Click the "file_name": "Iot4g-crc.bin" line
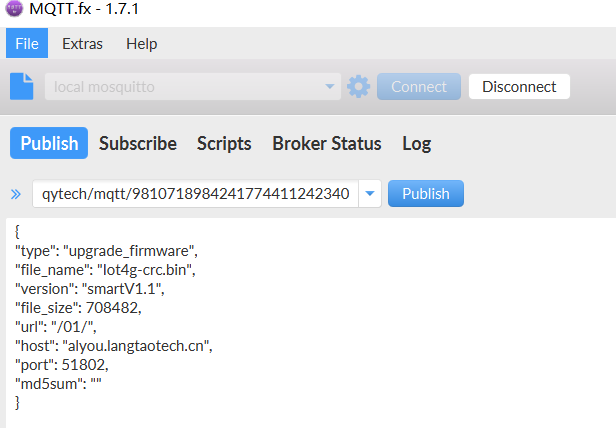This screenshot has height=428, width=616. click(x=105, y=270)
